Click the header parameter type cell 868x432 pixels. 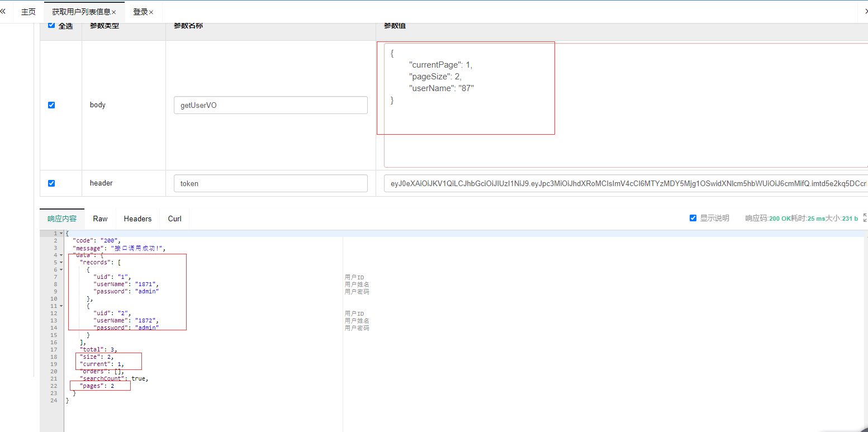124,183
